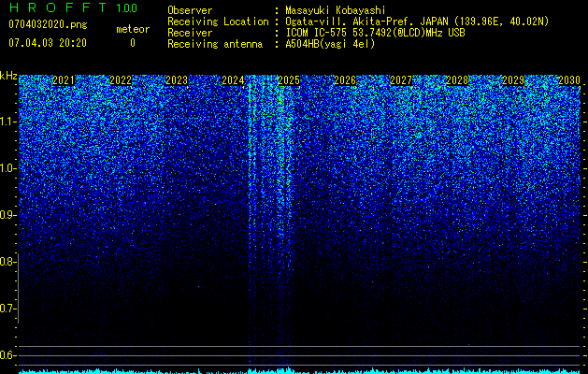Click the Observer field label

pyautogui.click(x=190, y=10)
